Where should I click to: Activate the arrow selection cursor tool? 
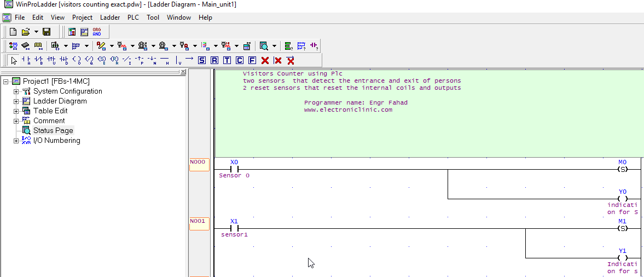(x=13, y=60)
